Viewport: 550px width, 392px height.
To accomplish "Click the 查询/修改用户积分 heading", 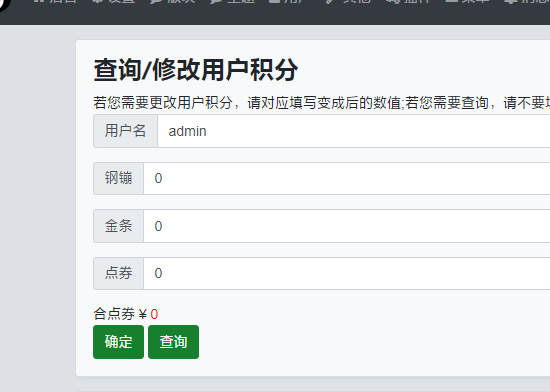I will [x=196, y=70].
